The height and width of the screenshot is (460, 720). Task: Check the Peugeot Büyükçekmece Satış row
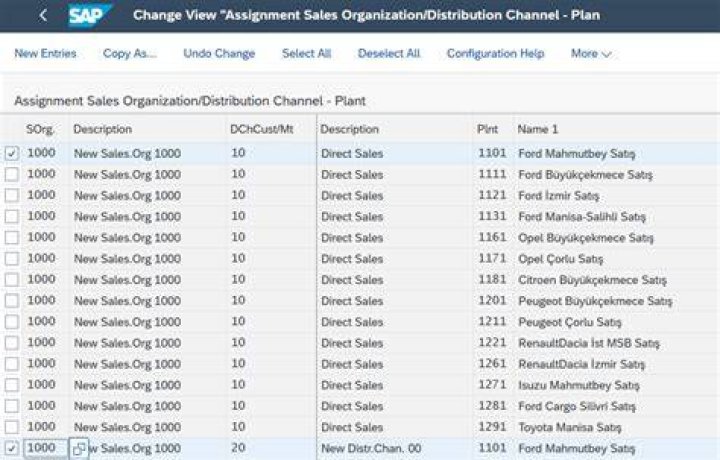pyautogui.click(x=11, y=301)
